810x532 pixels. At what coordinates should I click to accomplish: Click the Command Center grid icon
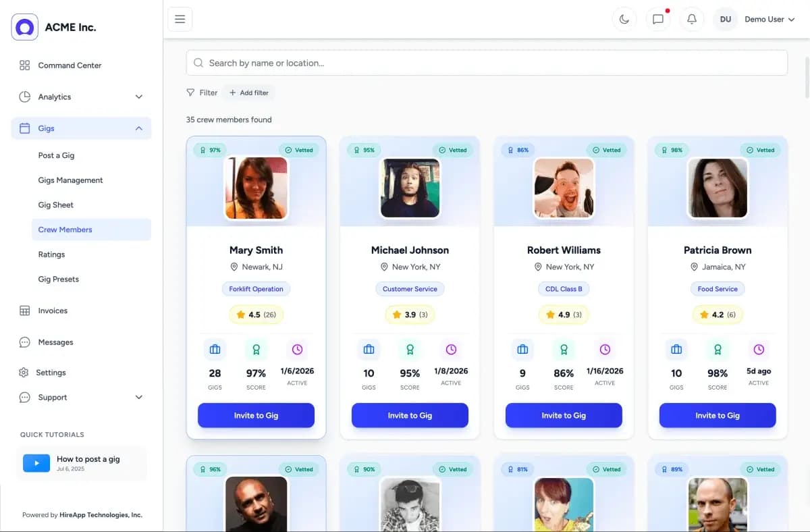[x=25, y=65]
